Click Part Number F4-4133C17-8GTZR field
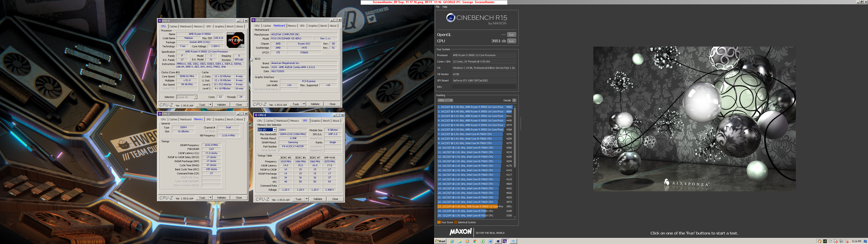 pos(293,147)
